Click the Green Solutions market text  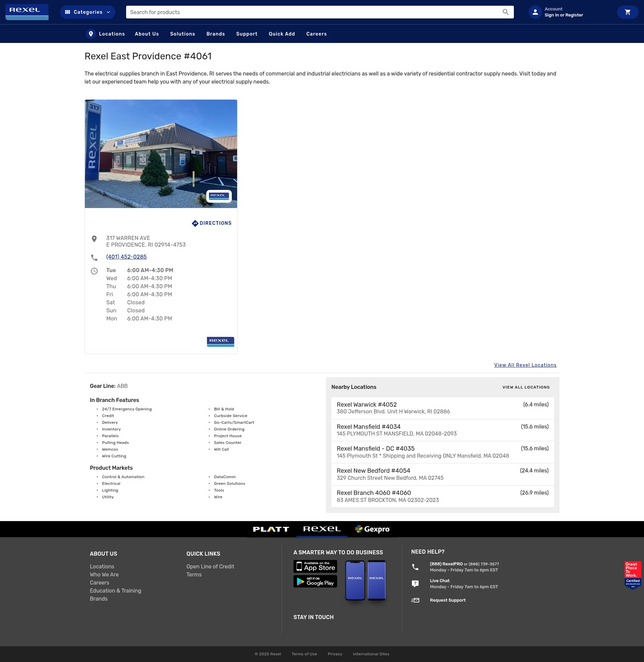[229, 484]
